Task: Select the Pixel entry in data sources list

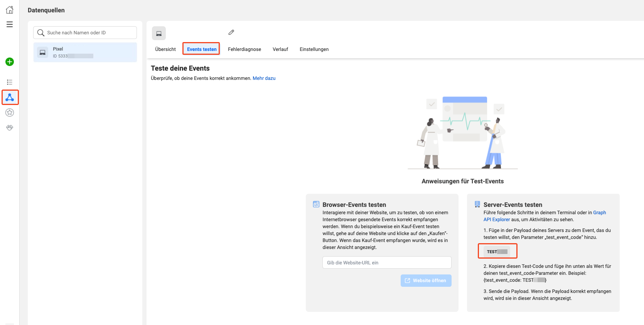Action: [x=85, y=52]
